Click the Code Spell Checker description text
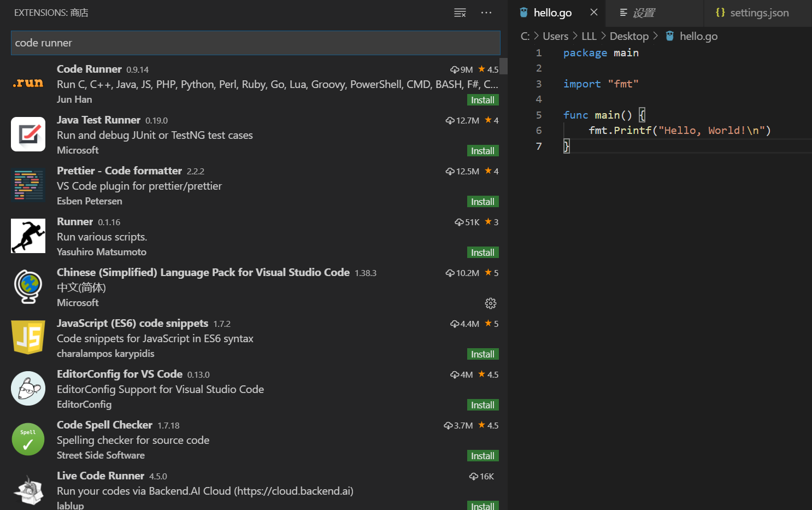812x510 pixels. pyautogui.click(x=133, y=440)
